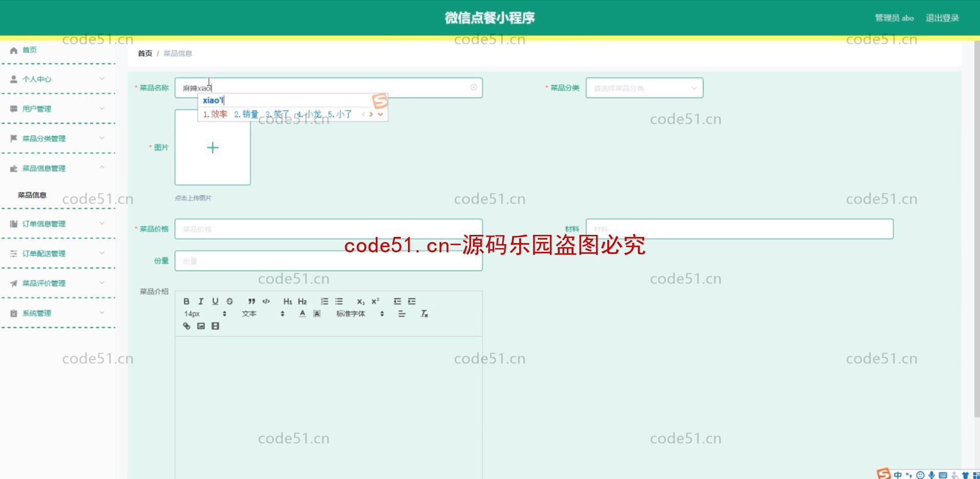Screen dimensions: 980x479
Task: Open the IME skin shirt icon
Action: tap(965, 475)
